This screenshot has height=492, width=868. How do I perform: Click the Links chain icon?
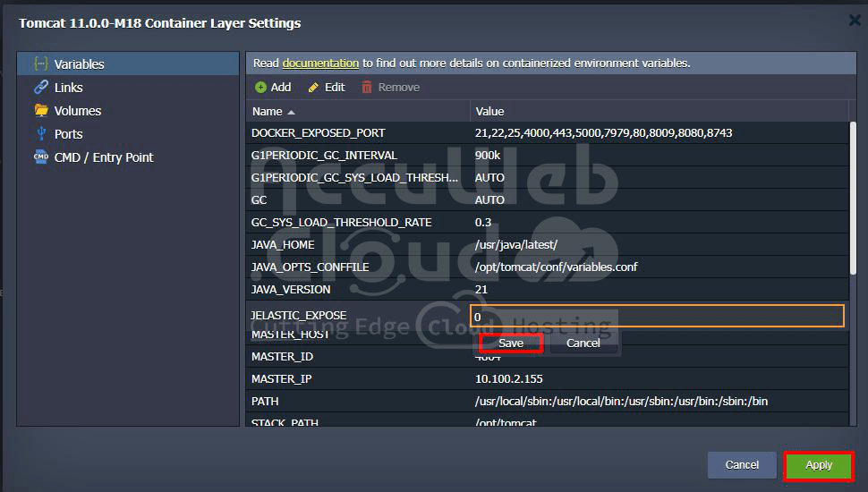41,87
